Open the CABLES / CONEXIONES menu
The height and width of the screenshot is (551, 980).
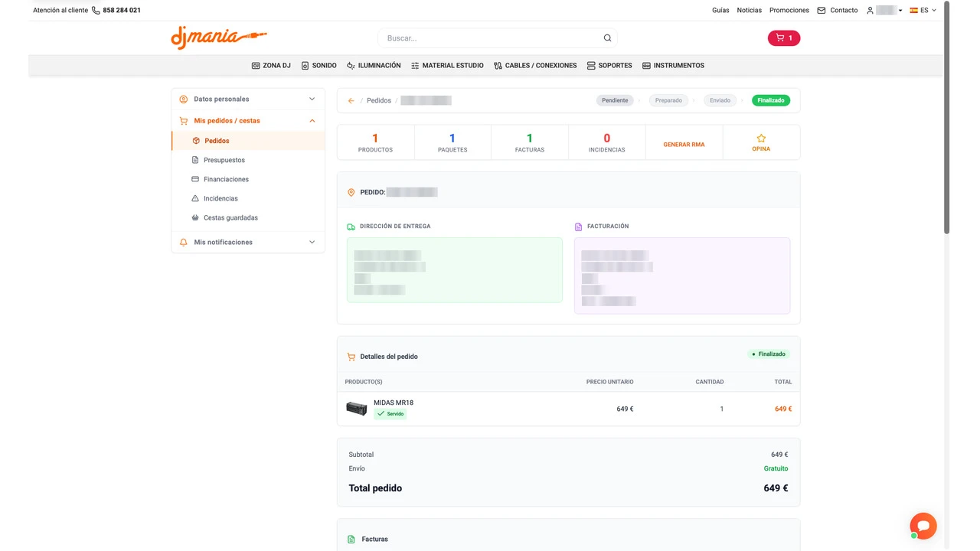[535, 66]
